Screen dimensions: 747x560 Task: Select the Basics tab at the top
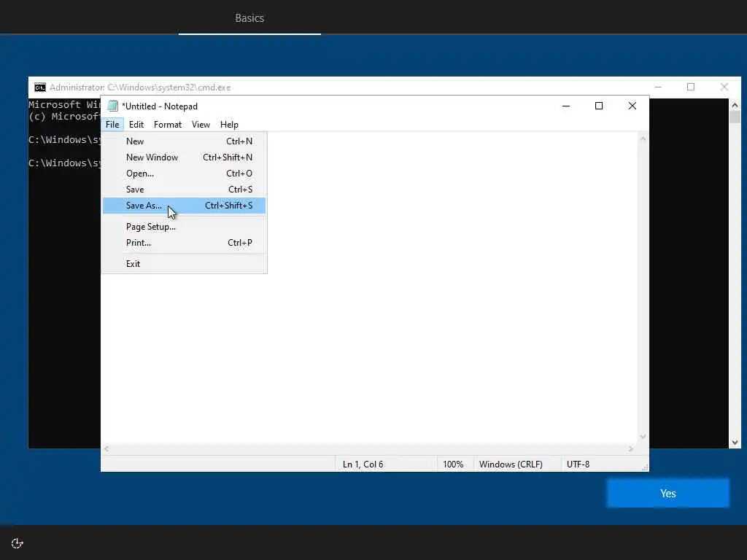point(249,18)
